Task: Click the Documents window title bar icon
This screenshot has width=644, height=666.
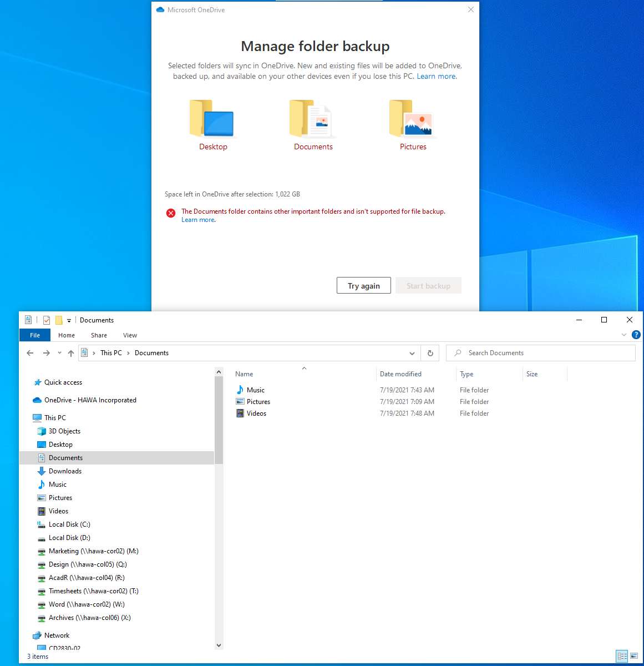Action: [x=28, y=320]
